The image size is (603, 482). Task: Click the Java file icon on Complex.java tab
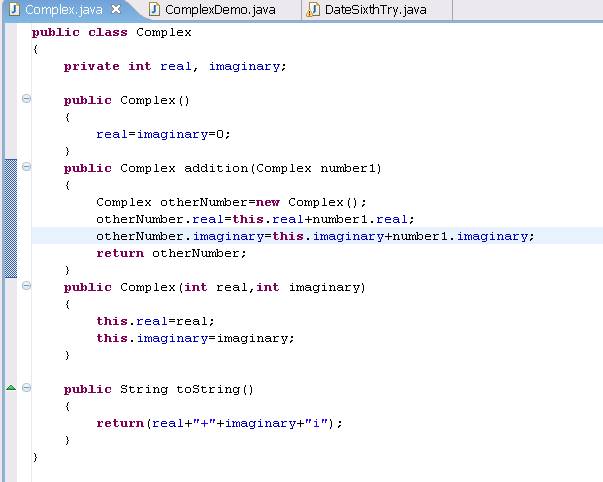pyautogui.click(x=14, y=9)
